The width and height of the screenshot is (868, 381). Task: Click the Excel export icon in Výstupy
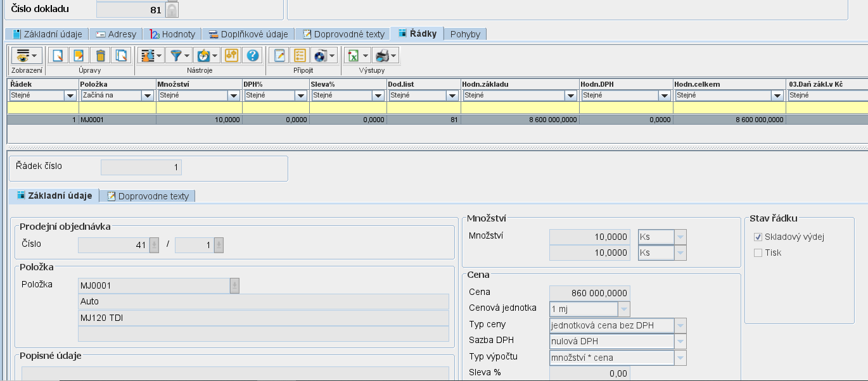pyautogui.click(x=354, y=56)
